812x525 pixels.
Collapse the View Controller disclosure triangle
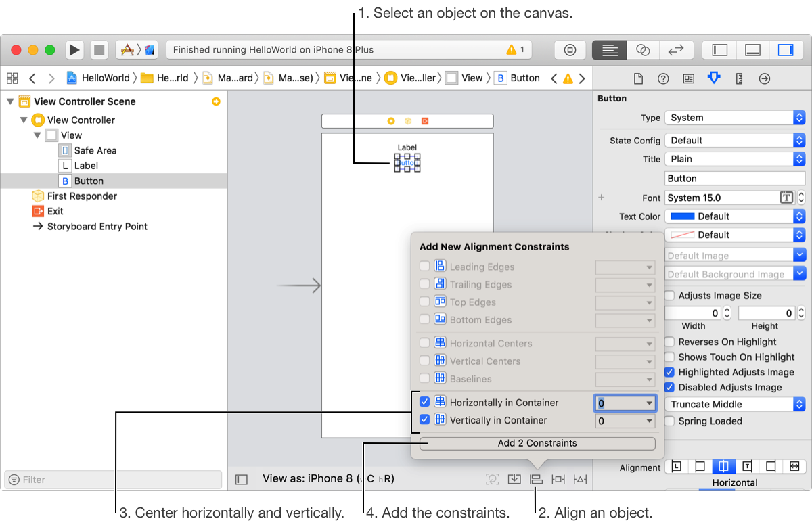coord(24,120)
